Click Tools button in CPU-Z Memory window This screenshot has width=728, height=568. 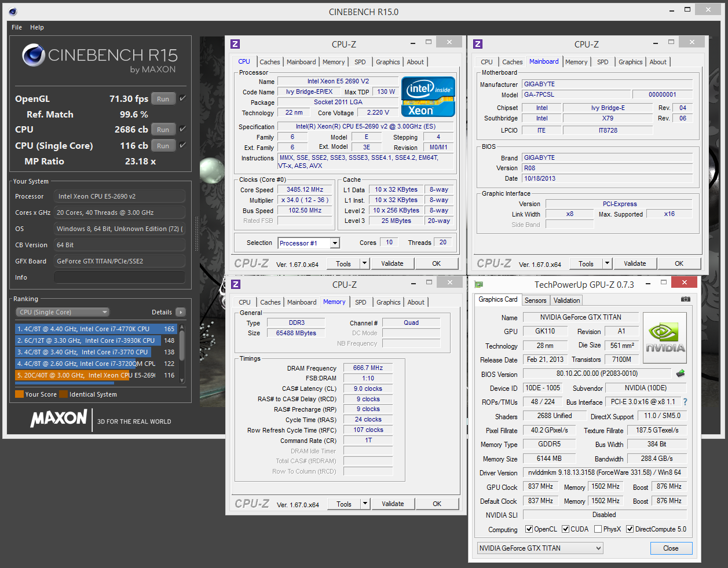344,504
